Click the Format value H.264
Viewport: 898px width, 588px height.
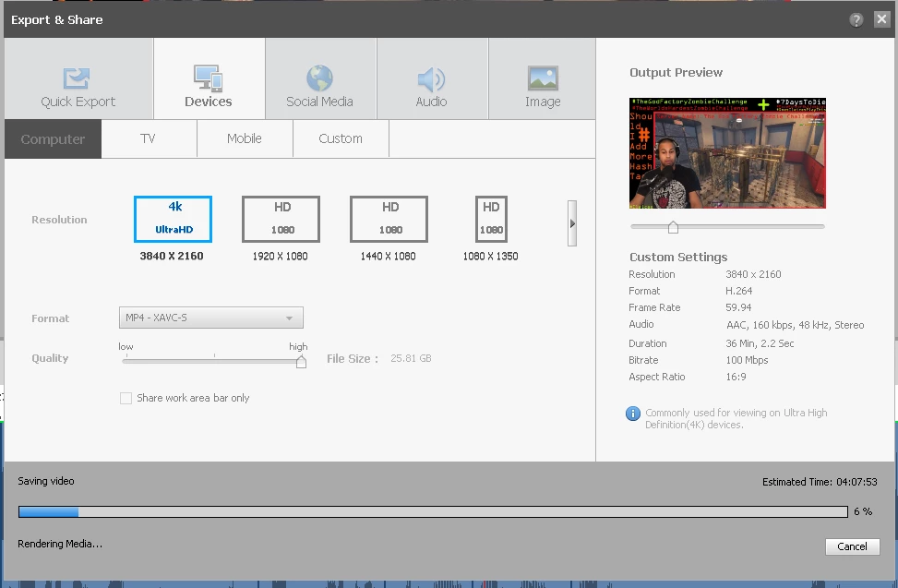coord(739,291)
